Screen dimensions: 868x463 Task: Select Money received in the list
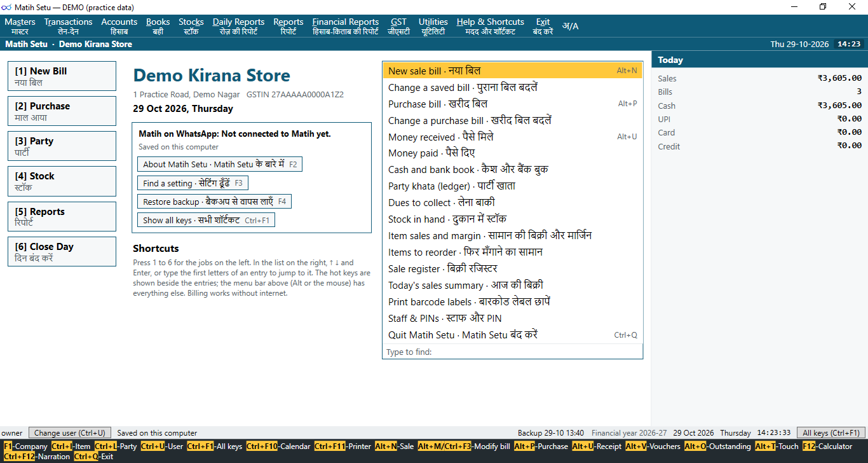pos(512,137)
